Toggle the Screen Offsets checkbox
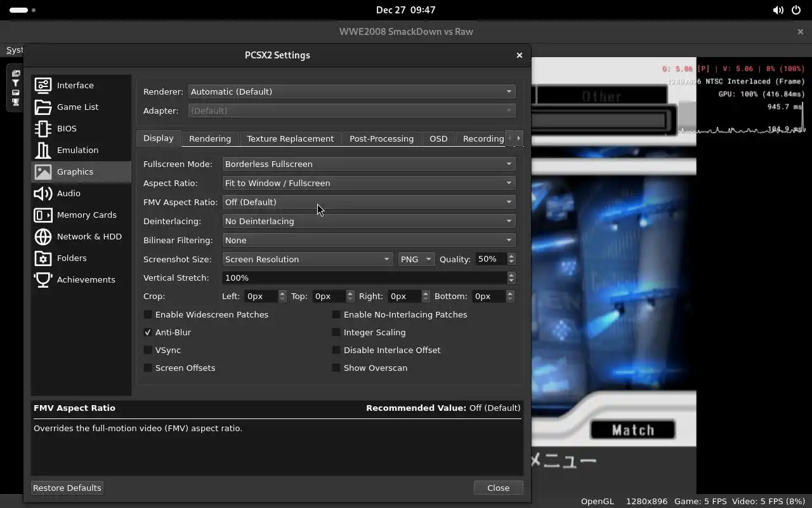This screenshot has height=508, width=812. click(148, 368)
